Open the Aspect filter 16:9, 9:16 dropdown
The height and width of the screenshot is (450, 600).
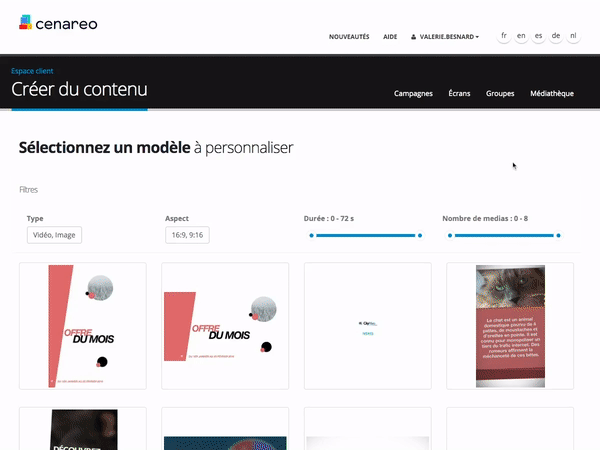click(x=187, y=235)
